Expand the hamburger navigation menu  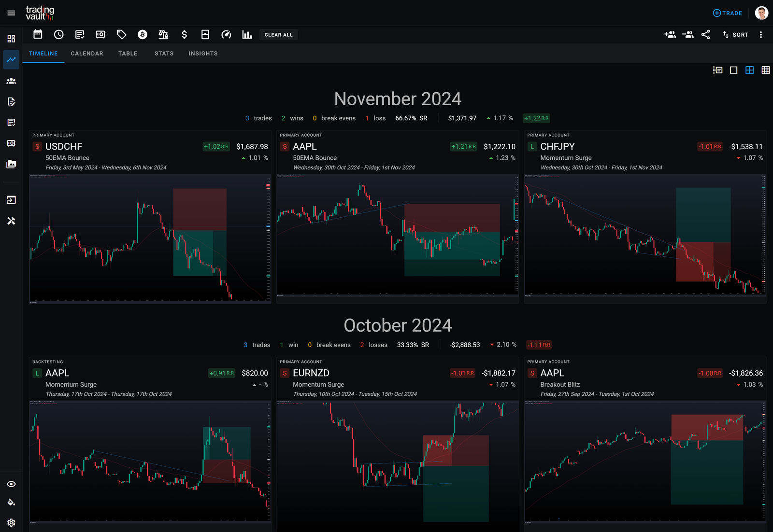tap(11, 12)
